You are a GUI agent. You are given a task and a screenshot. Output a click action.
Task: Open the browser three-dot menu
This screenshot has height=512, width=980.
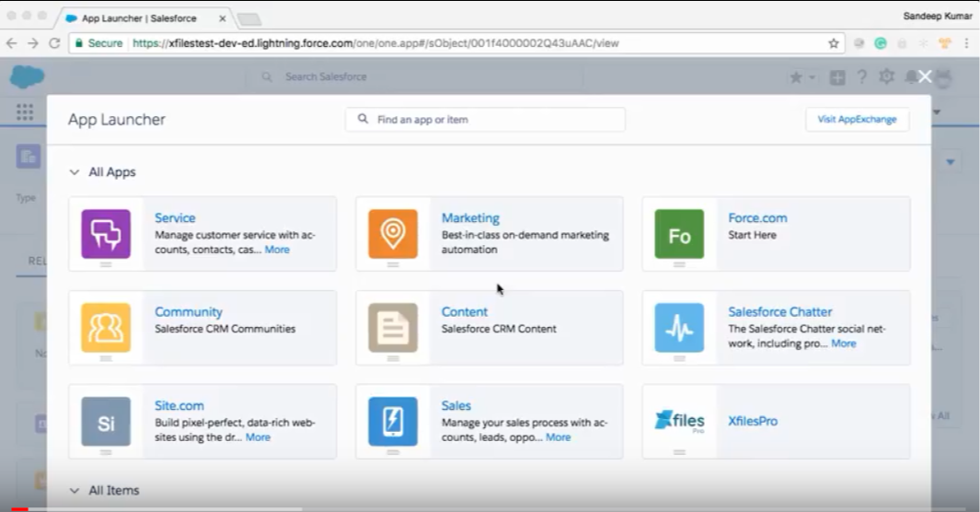966,43
